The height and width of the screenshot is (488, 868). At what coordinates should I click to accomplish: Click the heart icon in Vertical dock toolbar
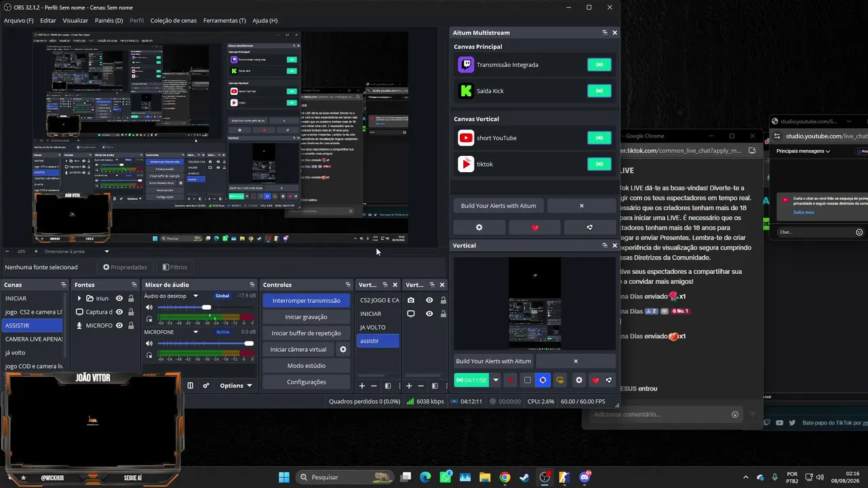tap(595, 380)
